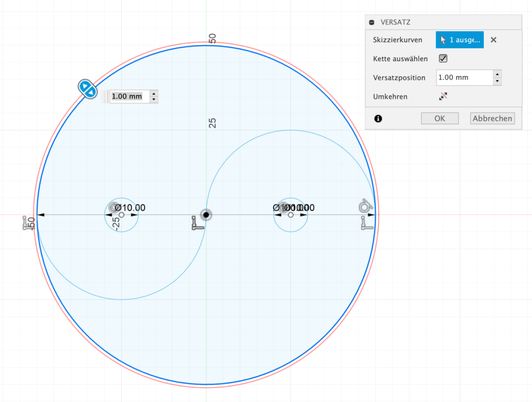
Task: Click the blue offset manipulator handle
Action: [x=87, y=88]
